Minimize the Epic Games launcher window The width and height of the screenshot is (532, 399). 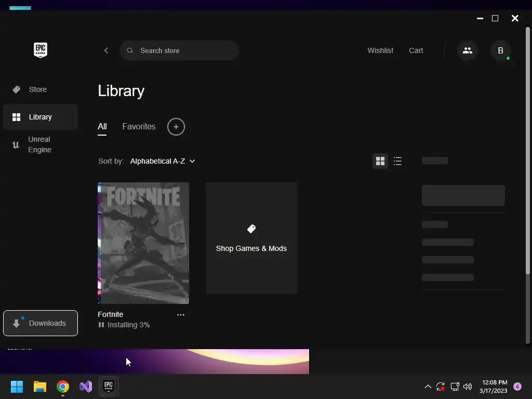click(480, 18)
